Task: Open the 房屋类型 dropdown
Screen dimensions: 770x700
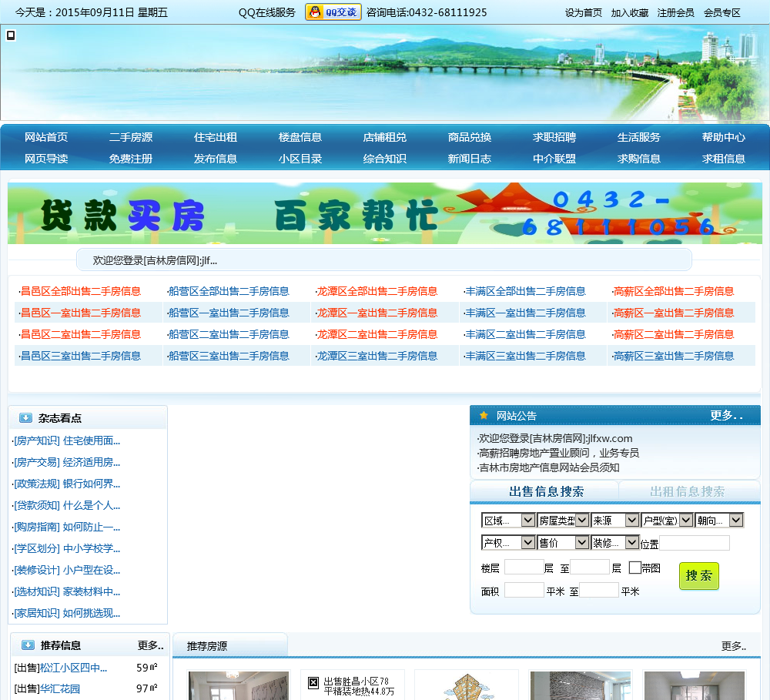Action: click(x=563, y=521)
